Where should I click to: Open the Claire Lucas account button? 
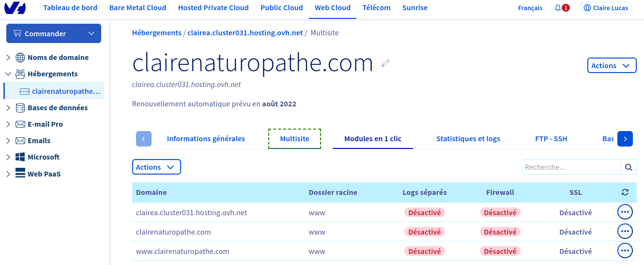605,8
